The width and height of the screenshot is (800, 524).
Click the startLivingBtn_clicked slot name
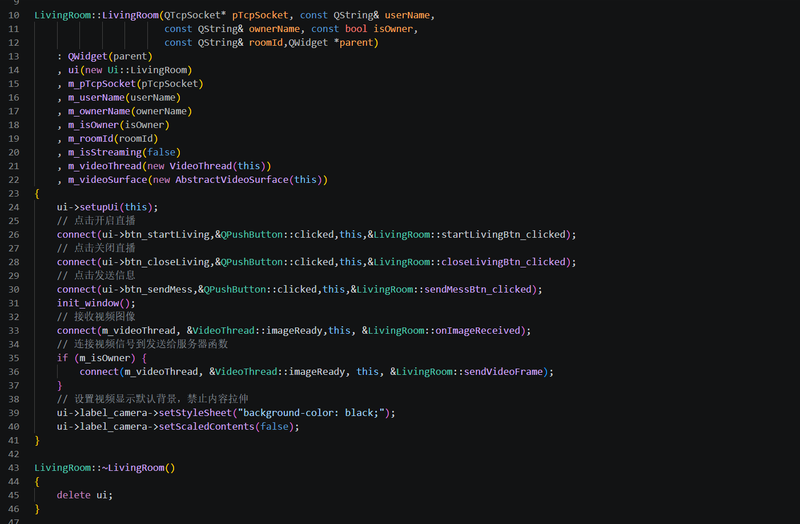[503, 235]
